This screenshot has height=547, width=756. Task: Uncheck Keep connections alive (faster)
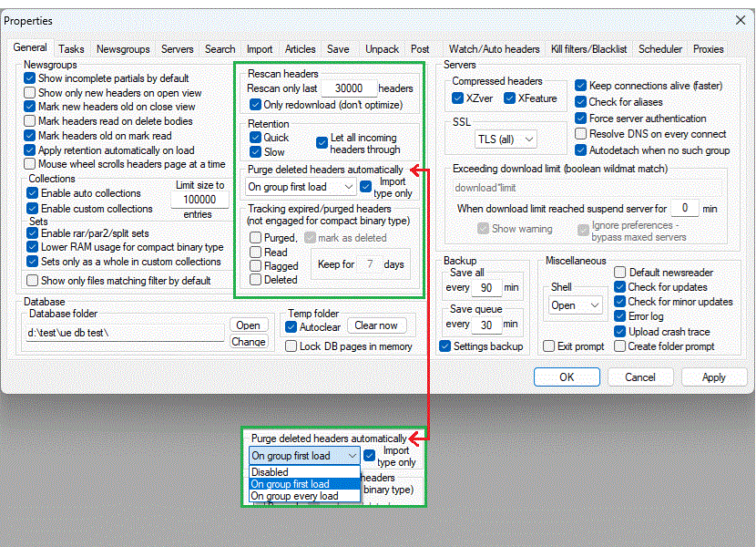[581, 86]
